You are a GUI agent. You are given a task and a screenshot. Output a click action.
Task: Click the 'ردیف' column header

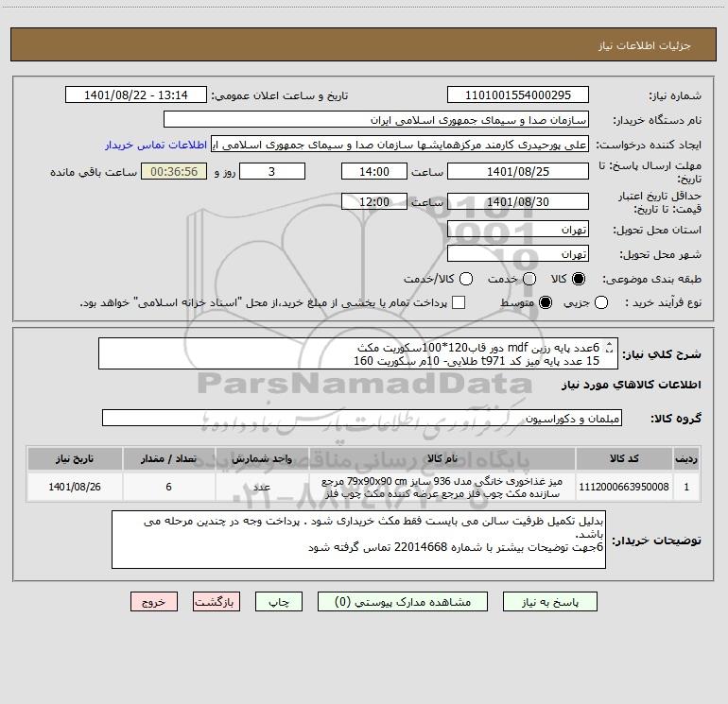click(686, 458)
